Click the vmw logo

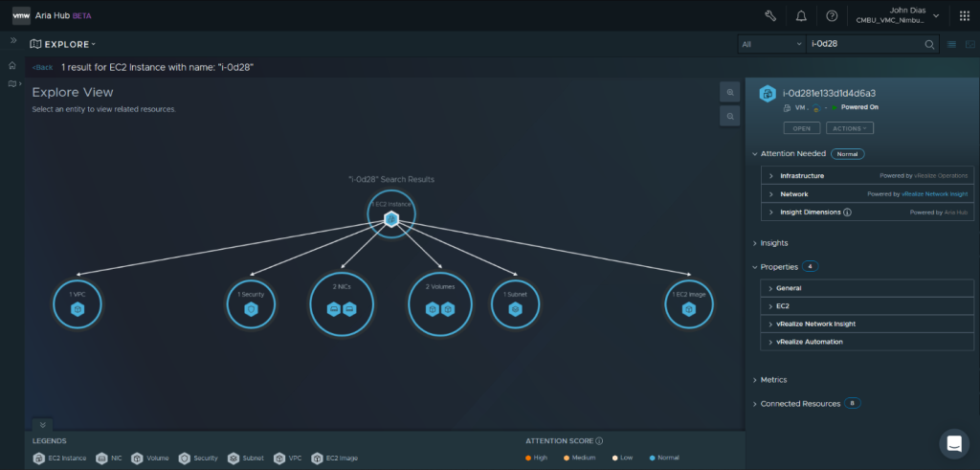pos(22,15)
